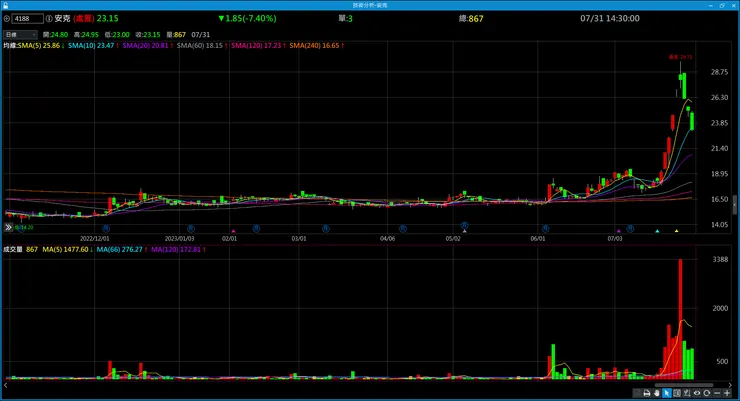Click the axis settings icon in bottom toolbar
The image size is (740, 401).
[x=687, y=393]
